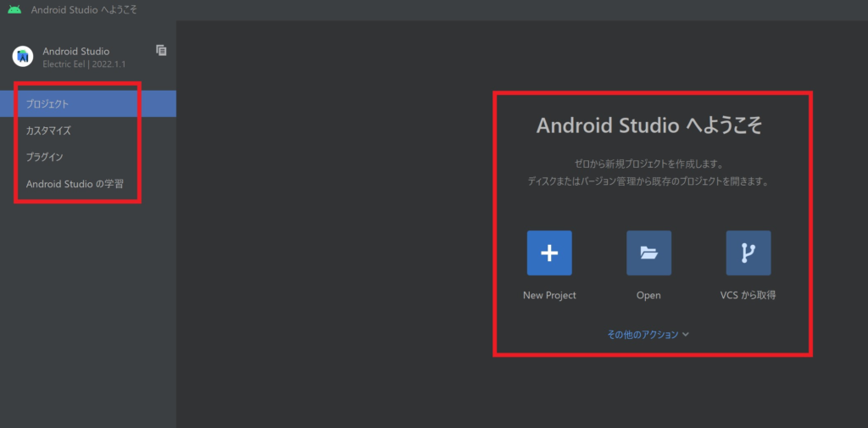The width and height of the screenshot is (868, 428).
Task: Click the green Android icon in title bar
Action: click(14, 9)
